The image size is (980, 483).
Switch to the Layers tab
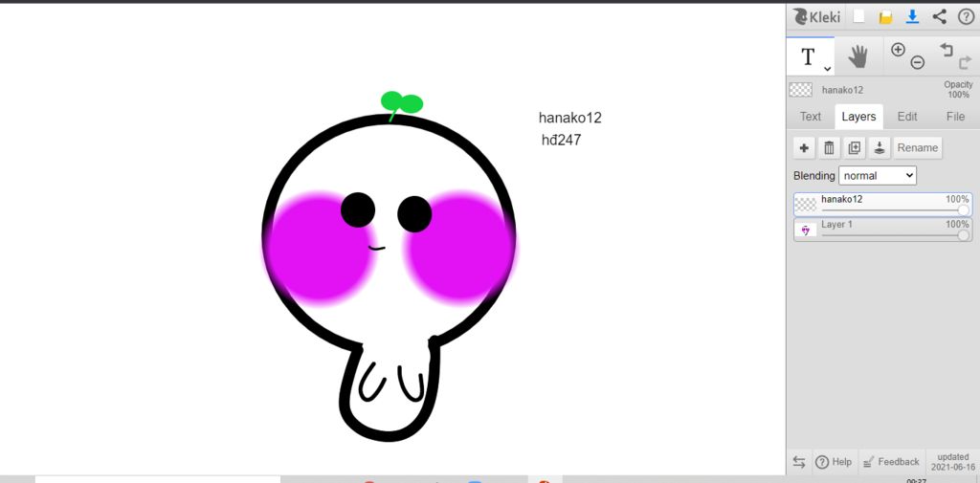tap(858, 117)
